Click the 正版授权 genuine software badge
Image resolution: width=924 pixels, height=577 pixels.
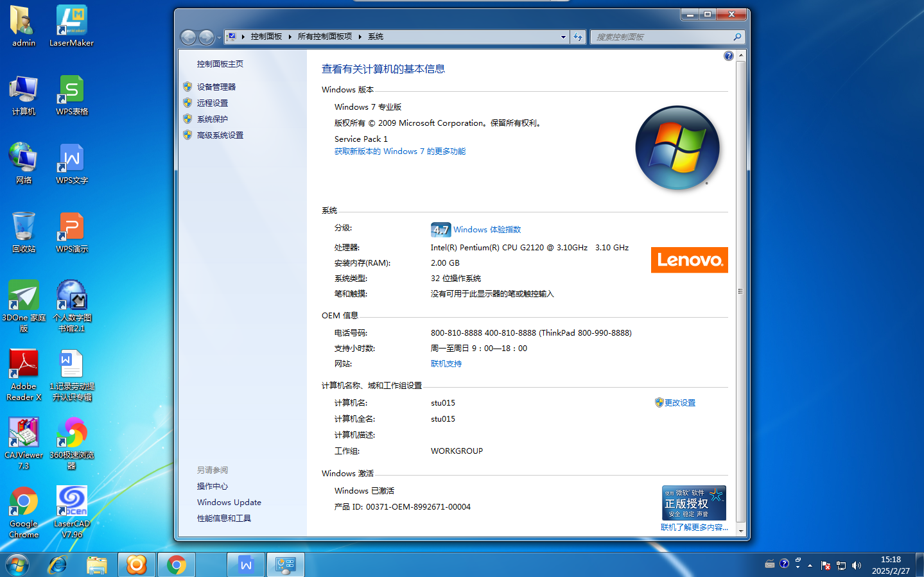(x=694, y=503)
